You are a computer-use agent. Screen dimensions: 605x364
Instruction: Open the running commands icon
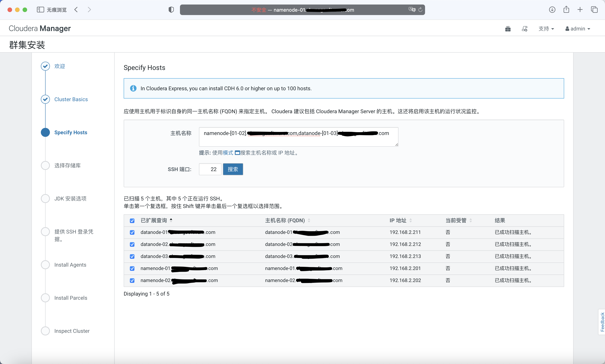(525, 29)
